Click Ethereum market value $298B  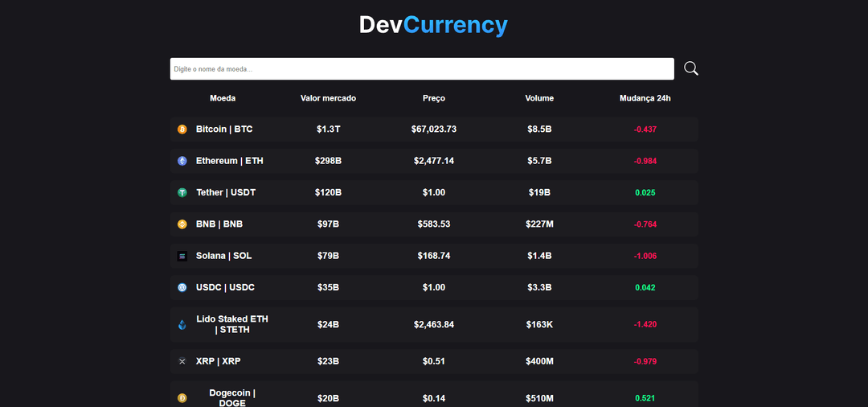coord(328,161)
